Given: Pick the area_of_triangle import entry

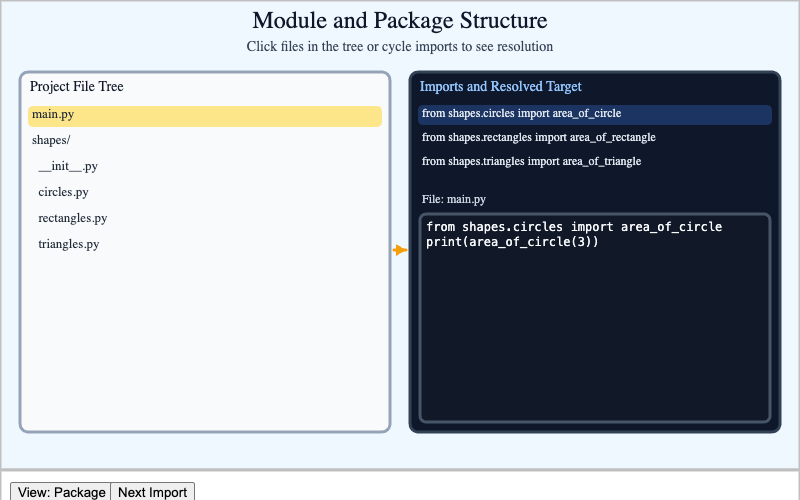Looking at the screenshot, I should 531,162.
